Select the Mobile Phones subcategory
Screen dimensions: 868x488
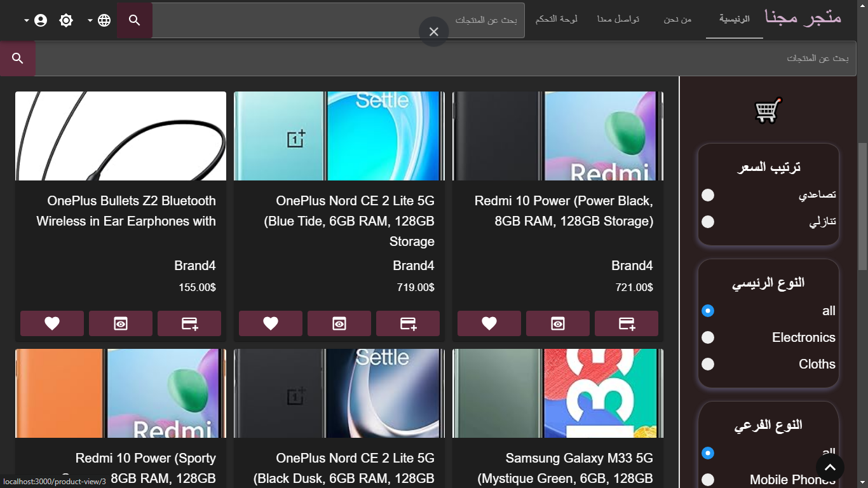(708, 480)
